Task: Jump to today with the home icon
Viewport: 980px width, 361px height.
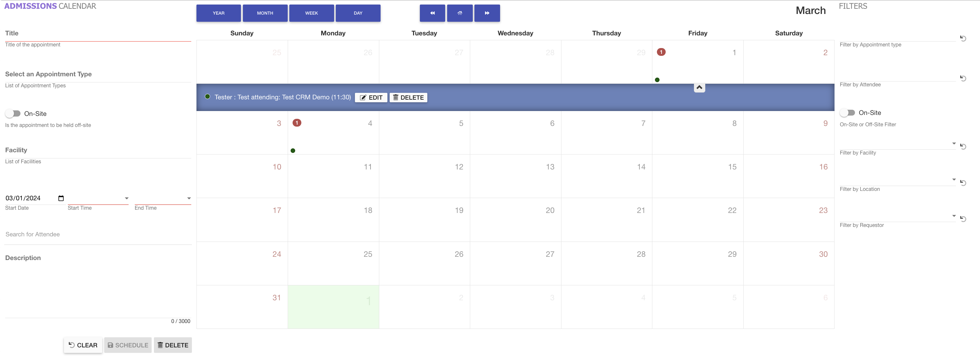Action: pos(459,13)
